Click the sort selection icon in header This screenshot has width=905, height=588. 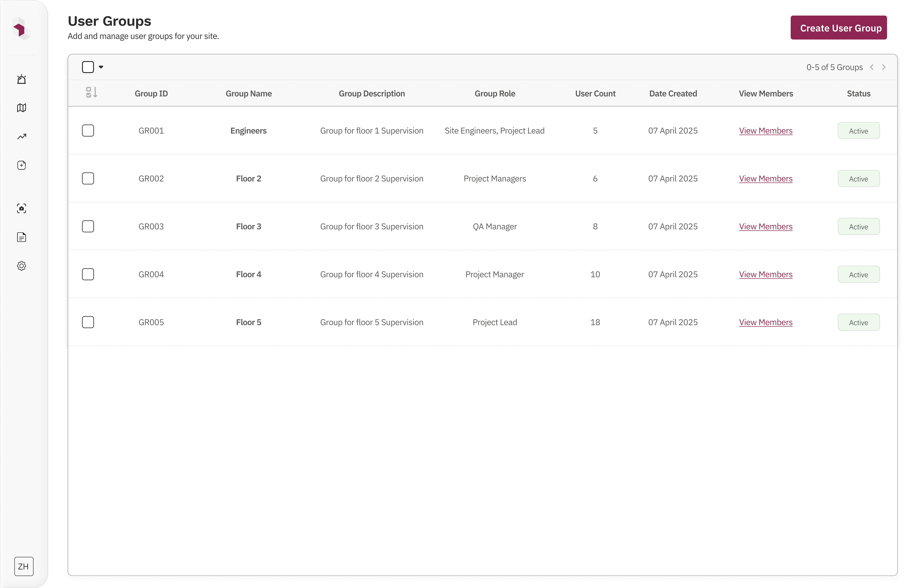coord(91,92)
